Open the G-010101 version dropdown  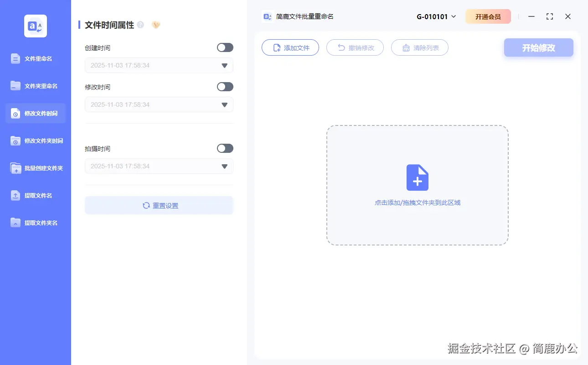pos(435,16)
